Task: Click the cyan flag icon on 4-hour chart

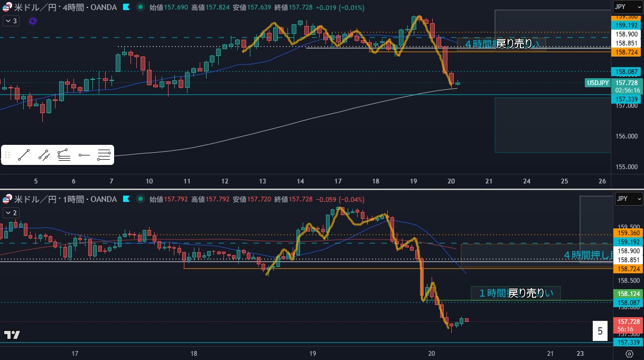Action: point(126,7)
